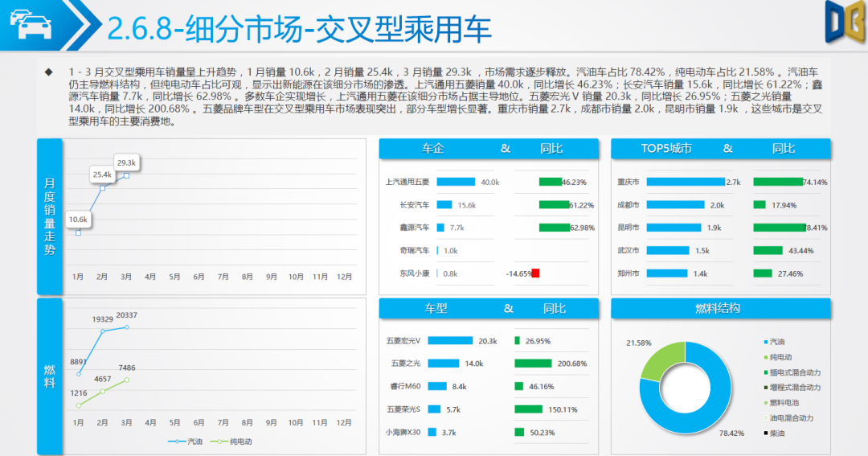868x456 pixels.
Task: Click the 昆明市 1.9k sales bar
Action: point(674,228)
